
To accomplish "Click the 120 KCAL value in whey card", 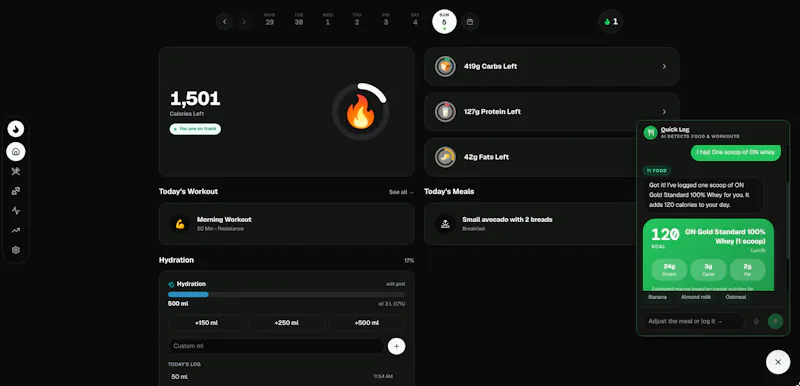I will [665, 236].
